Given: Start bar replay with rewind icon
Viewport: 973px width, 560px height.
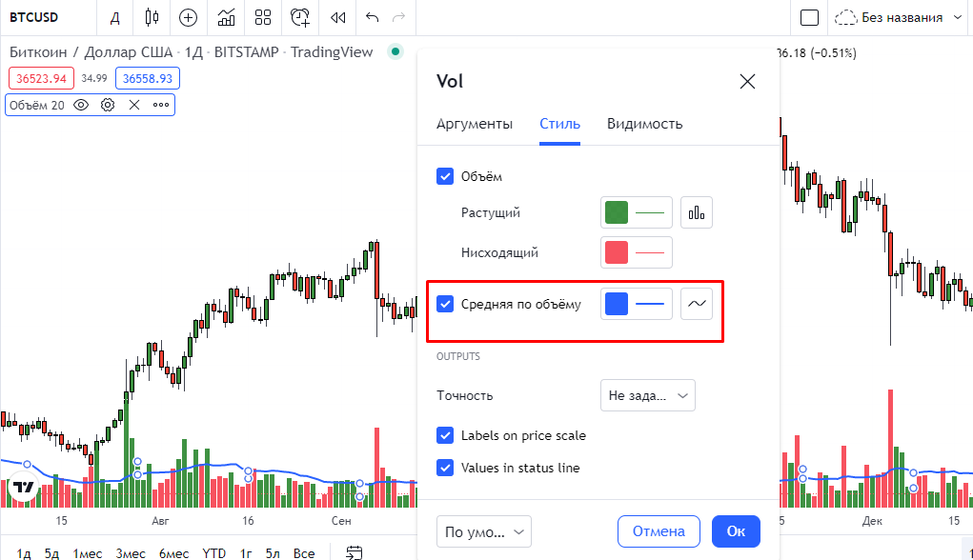Looking at the screenshot, I should (x=338, y=17).
